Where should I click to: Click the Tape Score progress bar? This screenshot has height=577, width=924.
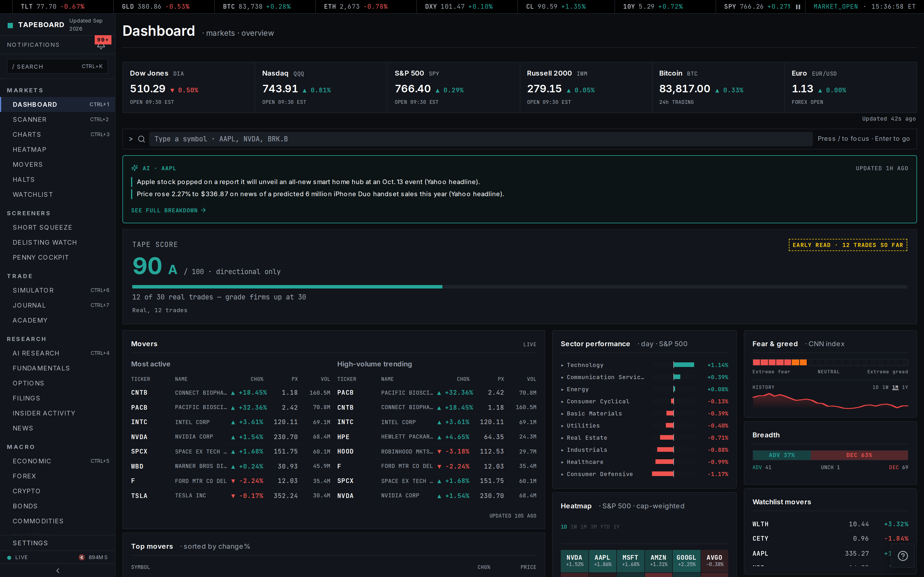(519, 286)
